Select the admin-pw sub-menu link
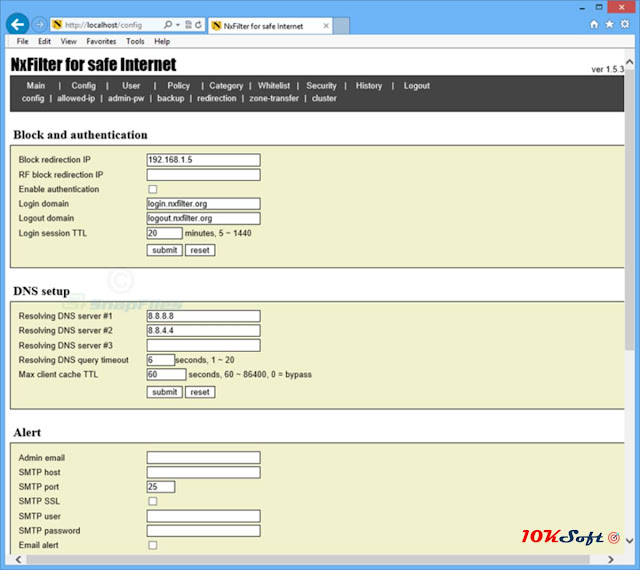This screenshot has height=570, width=640. pyautogui.click(x=126, y=98)
